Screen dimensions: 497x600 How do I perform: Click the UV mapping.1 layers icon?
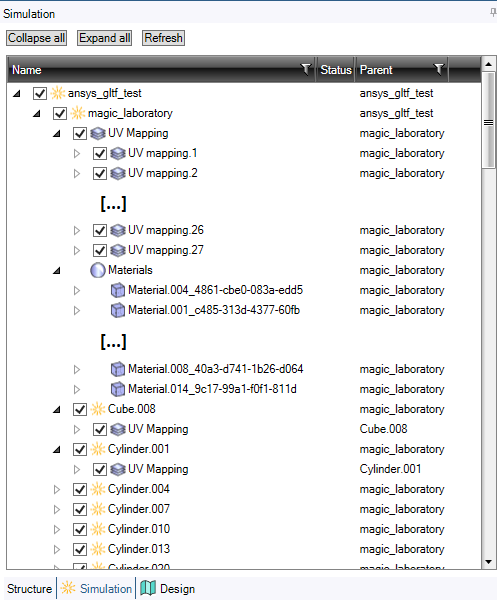[118, 153]
